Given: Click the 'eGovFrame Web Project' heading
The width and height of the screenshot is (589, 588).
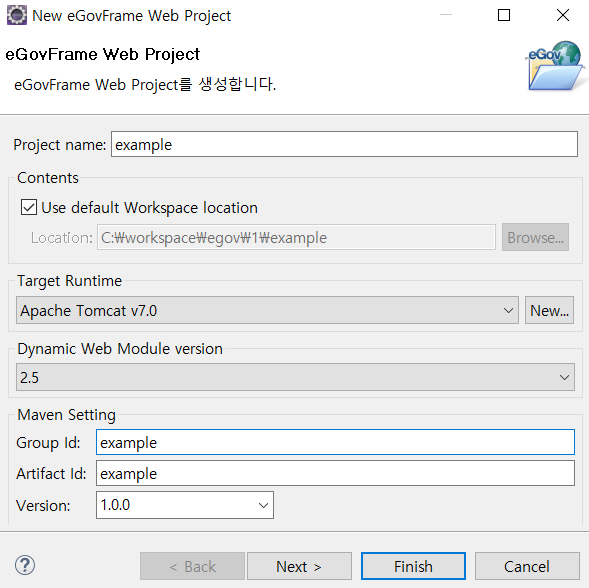Looking at the screenshot, I should pyautogui.click(x=103, y=54).
